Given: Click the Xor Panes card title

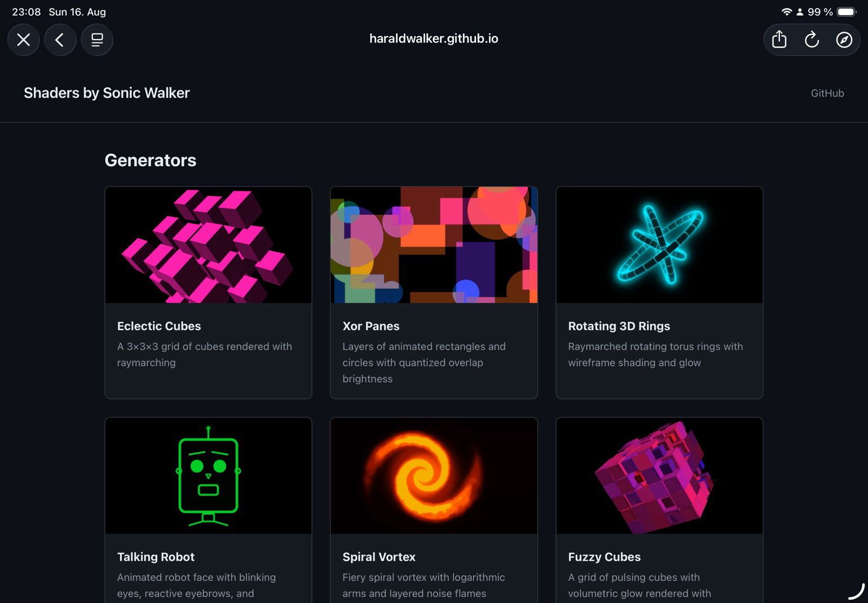Looking at the screenshot, I should pyautogui.click(x=371, y=326).
